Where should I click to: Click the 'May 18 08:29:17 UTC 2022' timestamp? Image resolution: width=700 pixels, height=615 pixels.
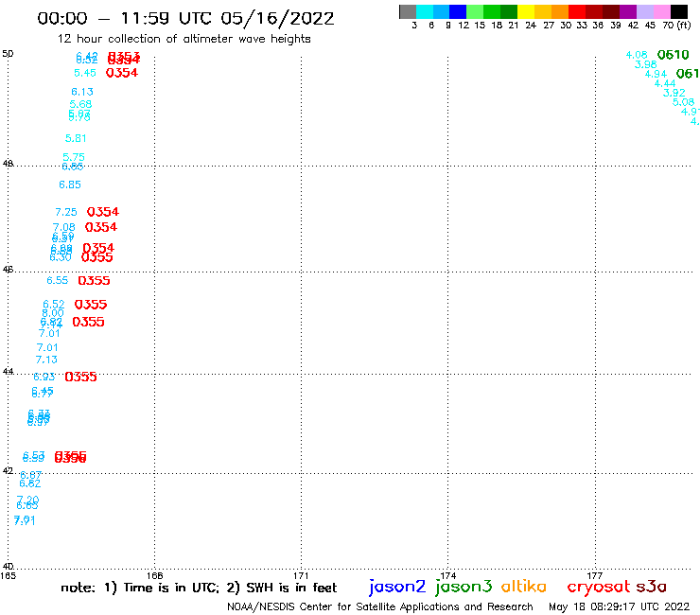click(620, 607)
